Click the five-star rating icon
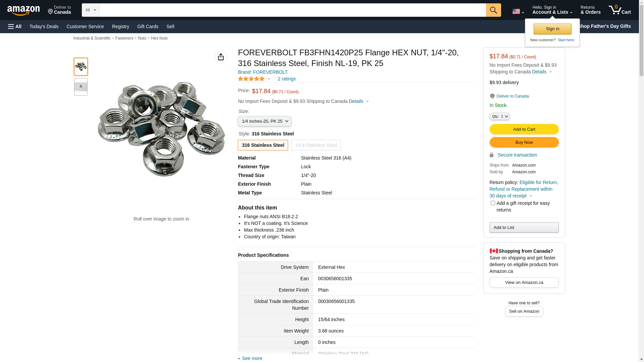Viewport: 644px width, 362px height. (x=251, y=79)
